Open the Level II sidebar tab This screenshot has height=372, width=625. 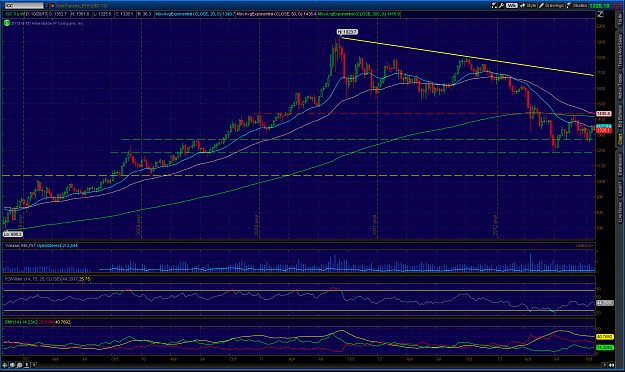click(x=620, y=189)
